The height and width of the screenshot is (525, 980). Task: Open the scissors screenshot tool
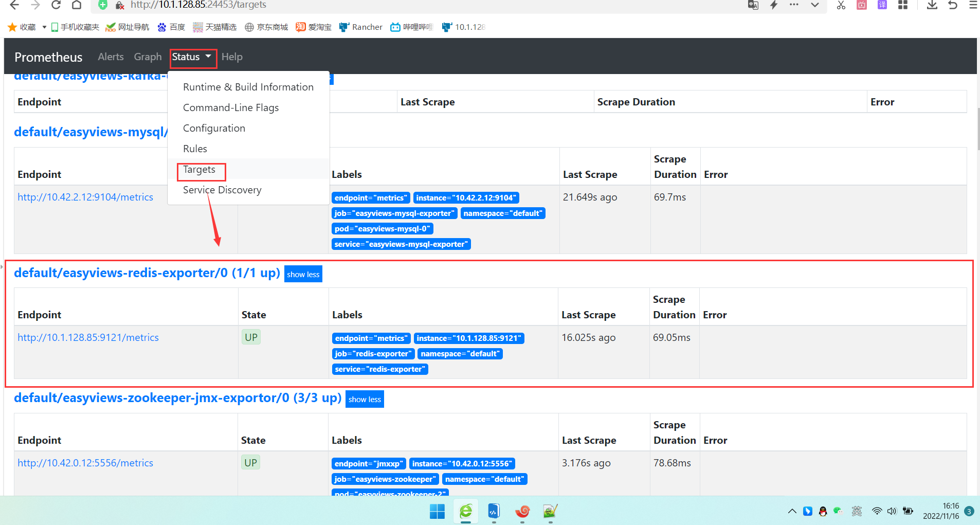pyautogui.click(x=841, y=5)
